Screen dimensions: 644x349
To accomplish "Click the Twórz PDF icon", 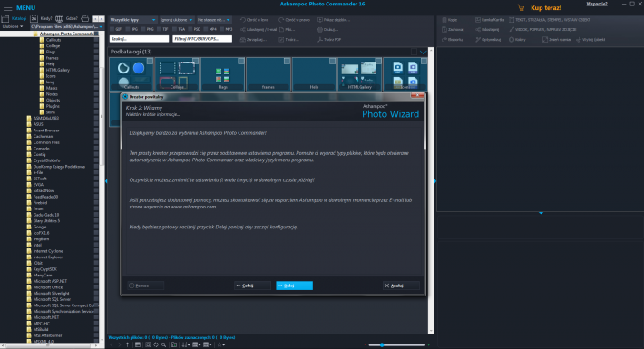I will click(x=320, y=40).
